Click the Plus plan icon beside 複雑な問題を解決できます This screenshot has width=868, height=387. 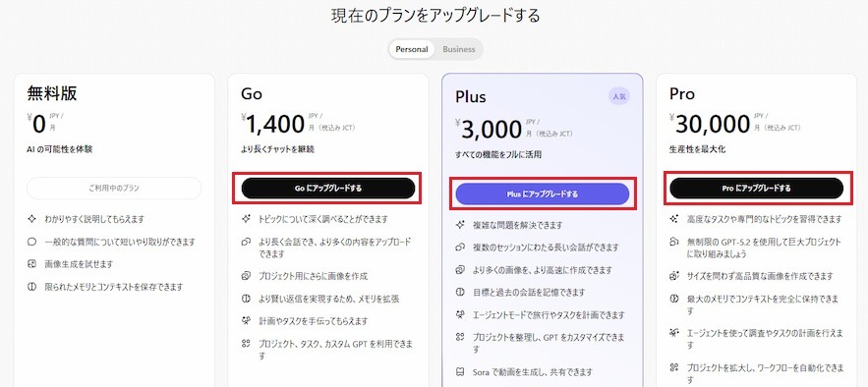coord(459,225)
